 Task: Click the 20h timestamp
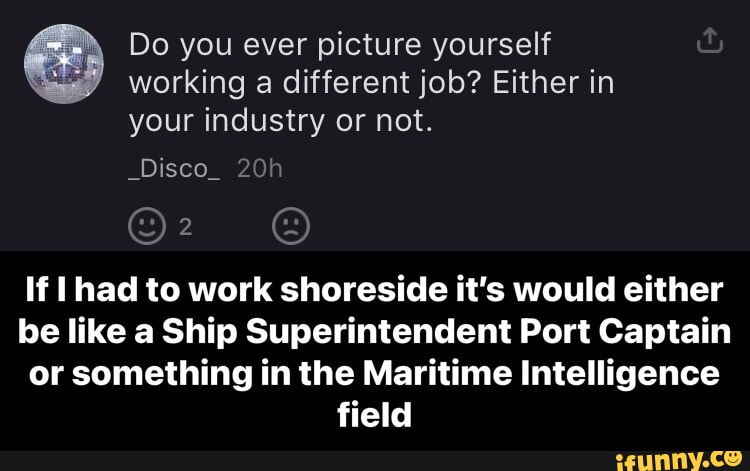[260, 170]
